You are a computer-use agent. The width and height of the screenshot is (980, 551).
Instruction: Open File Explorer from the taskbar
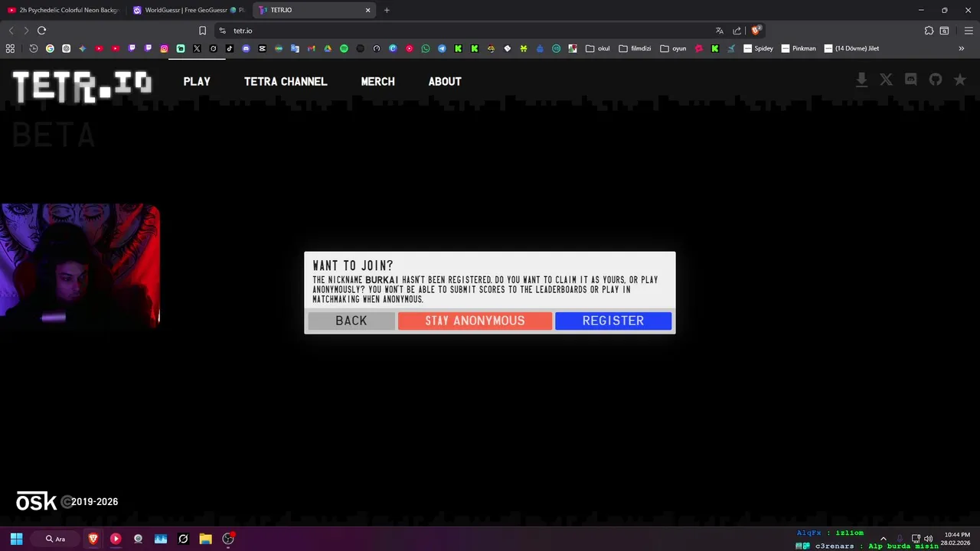point(205,539)
